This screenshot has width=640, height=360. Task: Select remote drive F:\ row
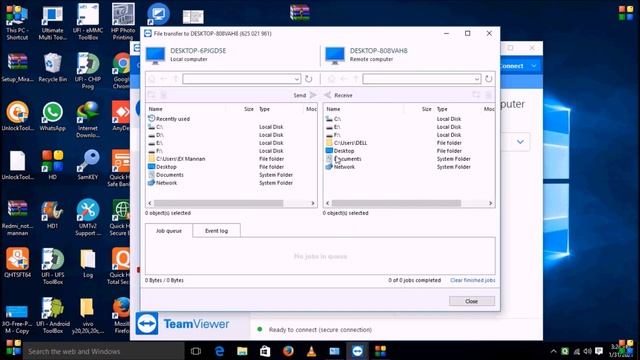[x=409, y=135]
